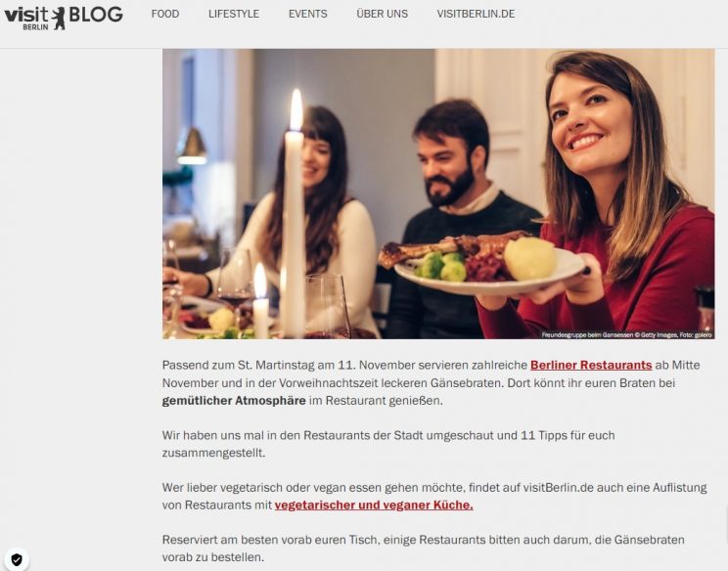This screenshot has width=728, height=571.
Task: Open the LIFESTYLE menu item
Action: pos(234,14)
